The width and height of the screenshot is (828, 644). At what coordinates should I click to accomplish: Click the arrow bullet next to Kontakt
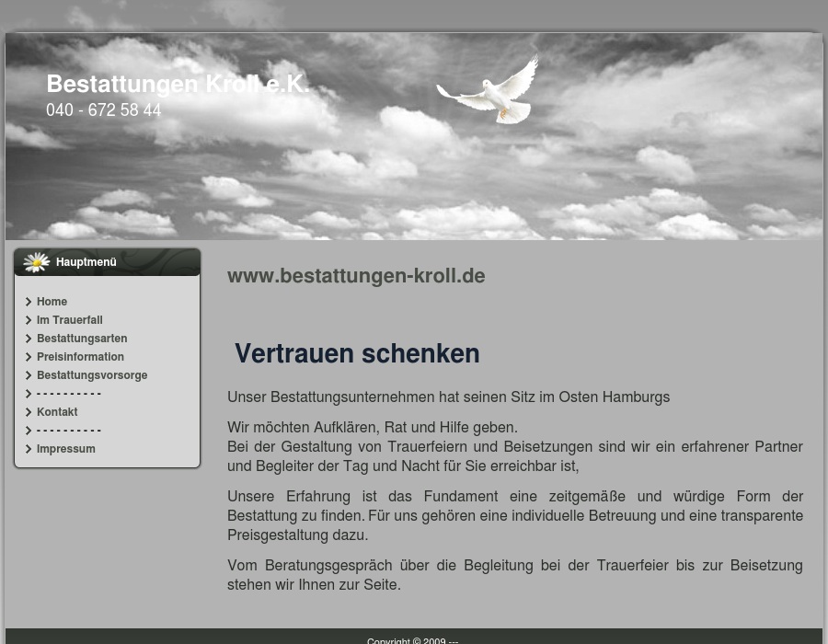(29, 412)
